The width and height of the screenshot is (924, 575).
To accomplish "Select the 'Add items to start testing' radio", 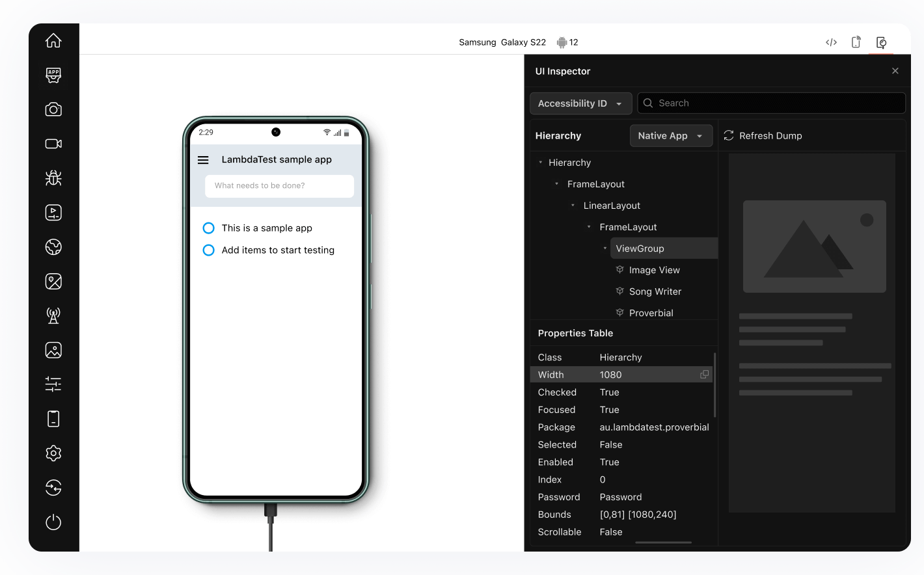I will click(x=208, y=250).
